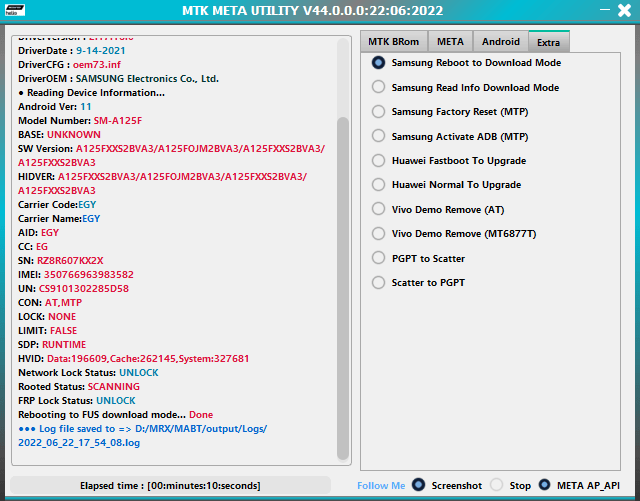Click the log panel vertical scrollbar thumb
This screenshot has height=501, width=640.
point(343,288)
